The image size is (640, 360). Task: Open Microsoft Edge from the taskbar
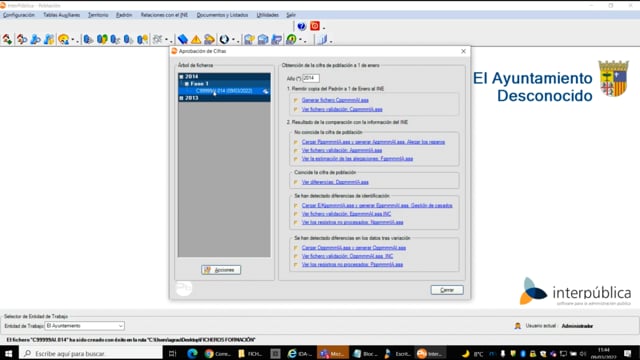(192, 353)
